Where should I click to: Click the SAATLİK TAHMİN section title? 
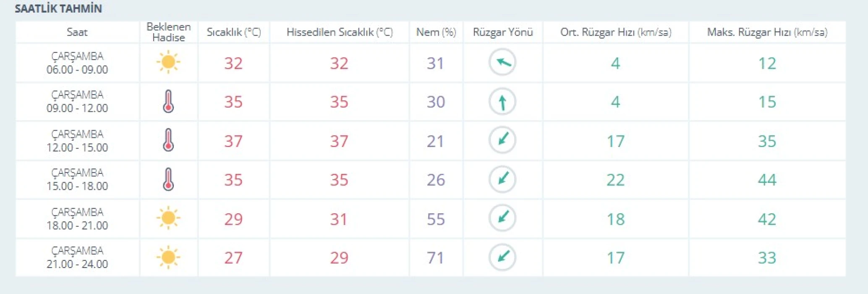click(58, 9)
